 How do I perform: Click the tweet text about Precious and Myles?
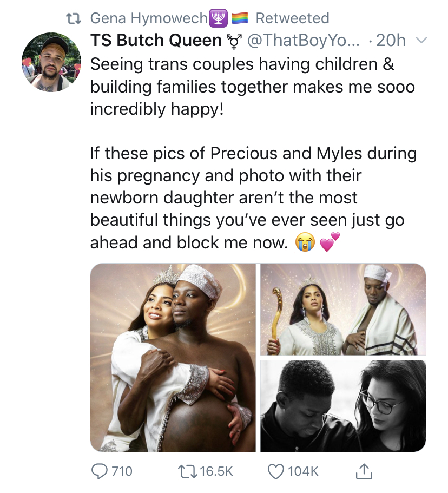tap(253, 198)
